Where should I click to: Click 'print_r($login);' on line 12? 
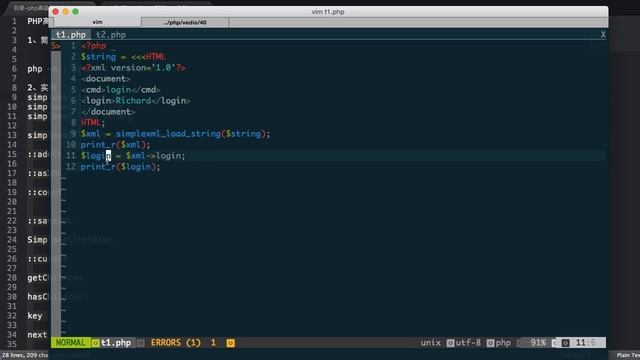point(120,167)
